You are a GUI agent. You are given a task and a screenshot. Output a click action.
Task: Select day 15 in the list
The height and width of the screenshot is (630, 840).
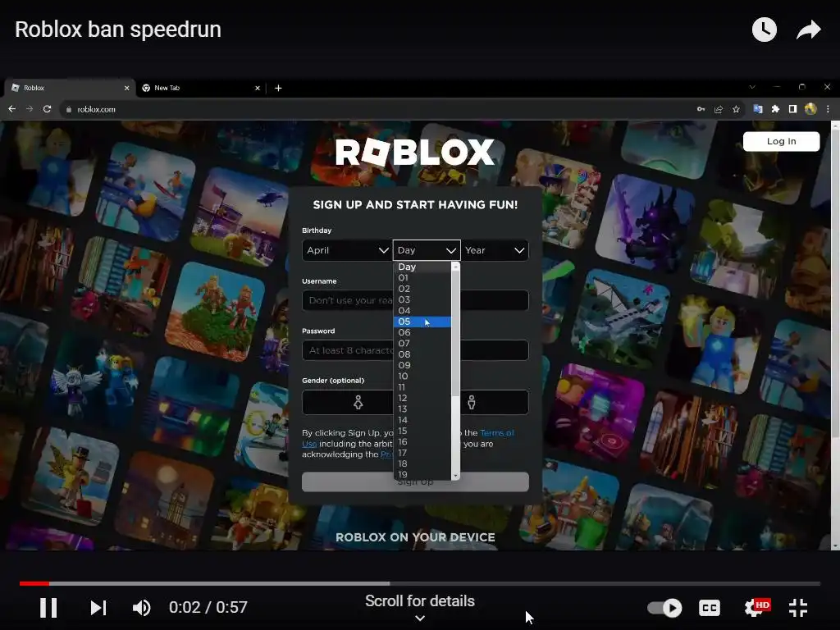(422, 431)
